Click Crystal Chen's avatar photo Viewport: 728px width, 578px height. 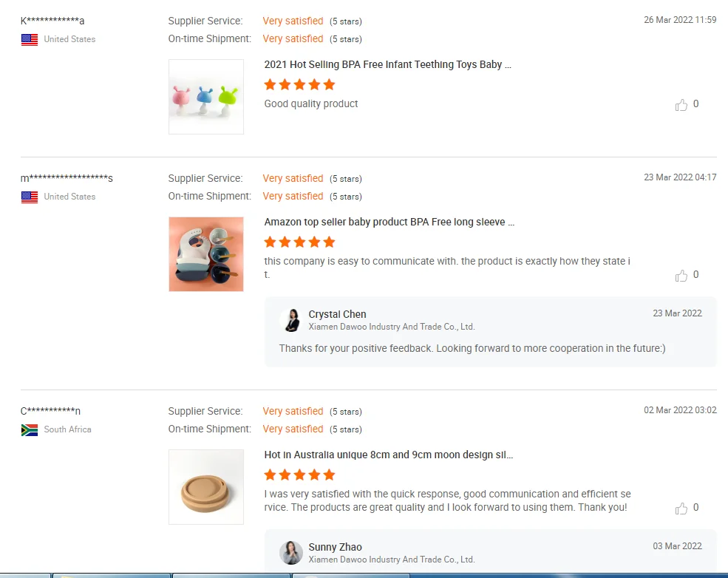pos(291,320)
